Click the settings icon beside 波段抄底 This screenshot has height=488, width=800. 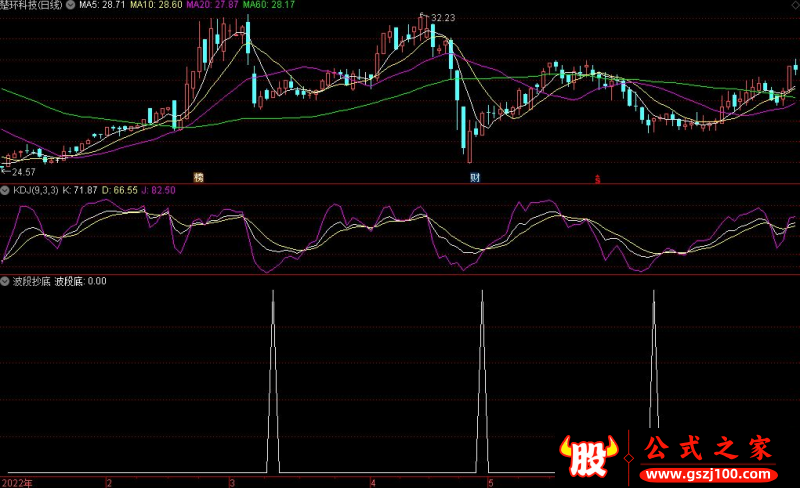tap(5, 281)
